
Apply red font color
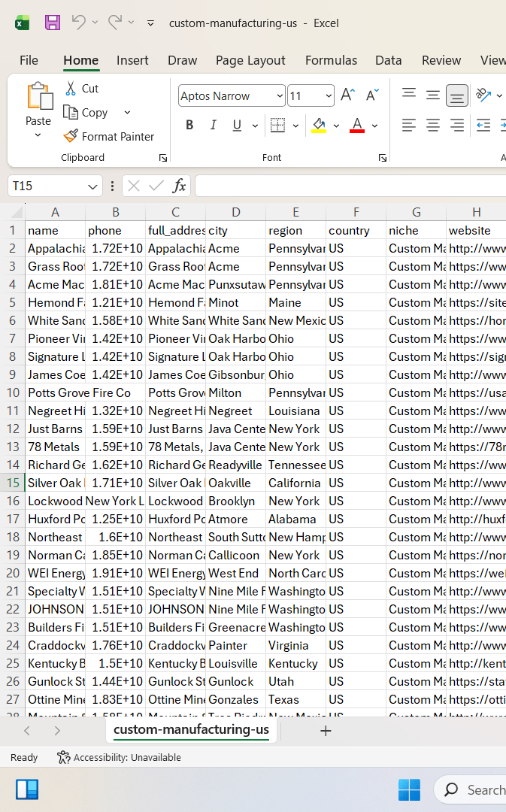point(357,125)
